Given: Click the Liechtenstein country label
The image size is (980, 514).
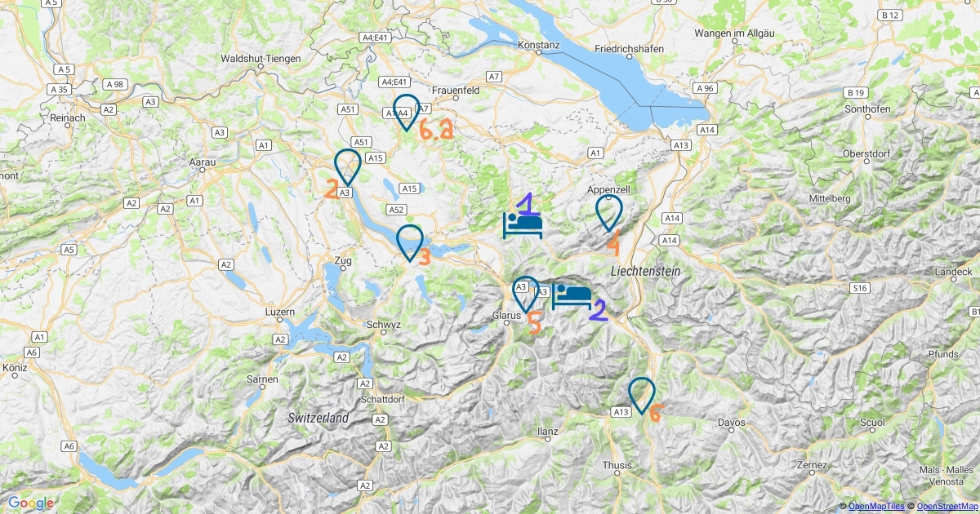Looking at the screenshot, I should [x=645, y=270].
